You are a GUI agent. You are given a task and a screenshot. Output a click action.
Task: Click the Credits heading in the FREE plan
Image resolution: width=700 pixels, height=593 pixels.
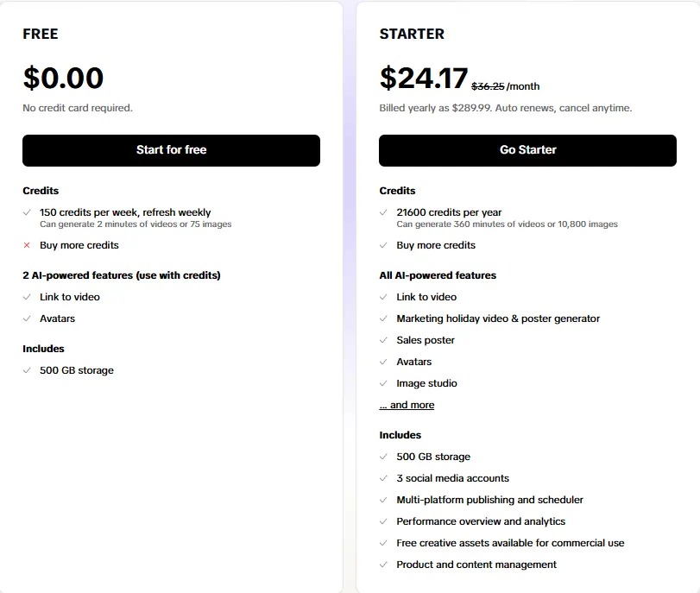coord(40,191)
